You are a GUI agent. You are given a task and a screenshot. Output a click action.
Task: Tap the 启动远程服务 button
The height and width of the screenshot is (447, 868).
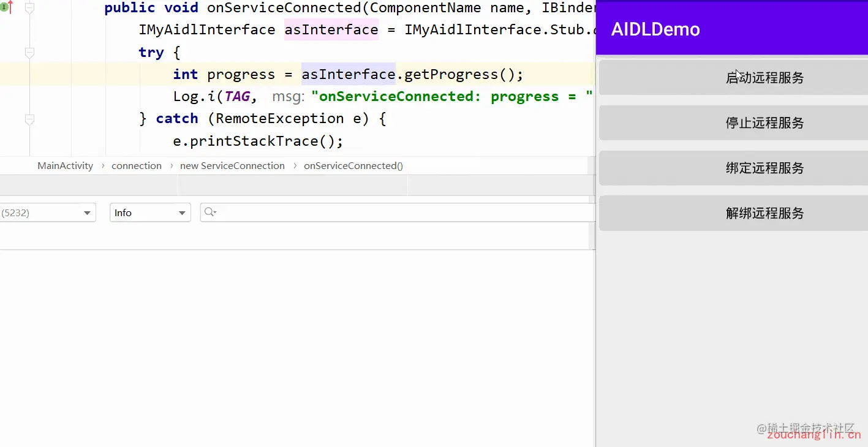(x=733, y=78)
